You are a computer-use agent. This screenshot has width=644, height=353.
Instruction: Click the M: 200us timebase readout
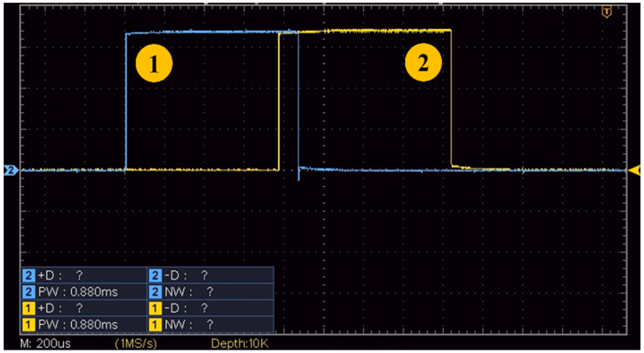pyautogui.click(x=46, y=344)
